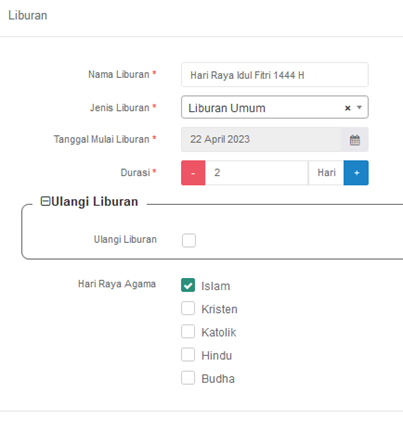The image size is (403, 443).
Task: Click the Liburan page heading
Action: 28,15
